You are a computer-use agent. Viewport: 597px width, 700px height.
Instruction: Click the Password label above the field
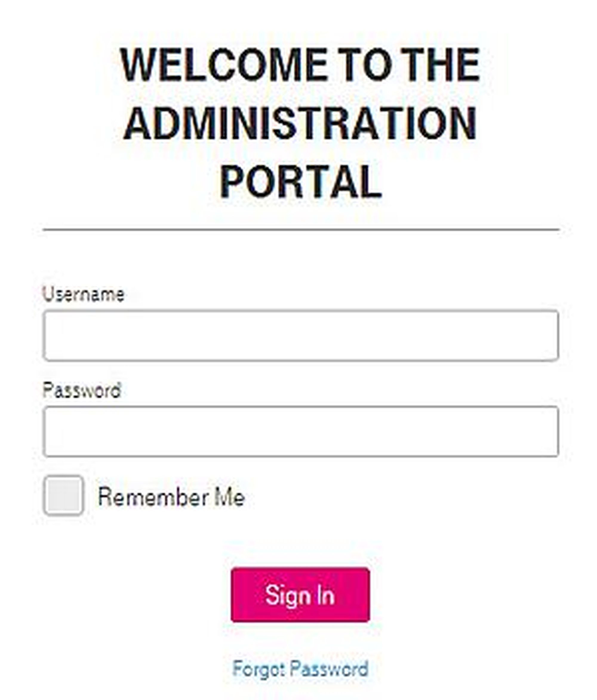(82, 390)
